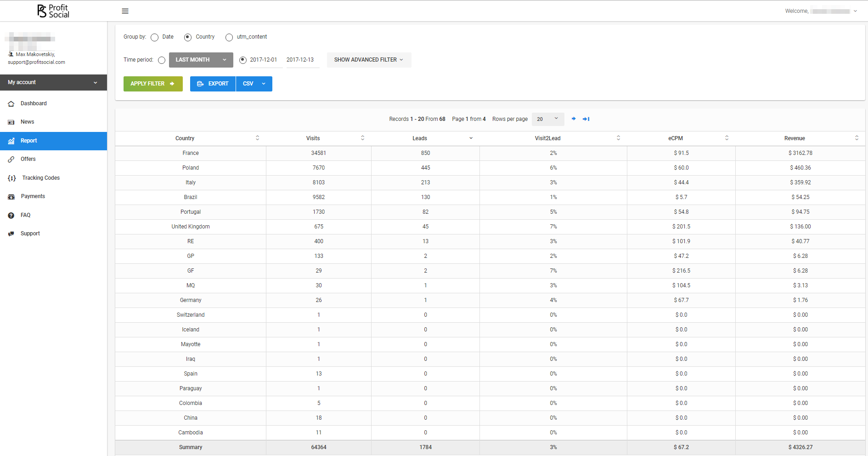Click the Apply Filter button
868x456 pixels.
(x=153, y=84)
